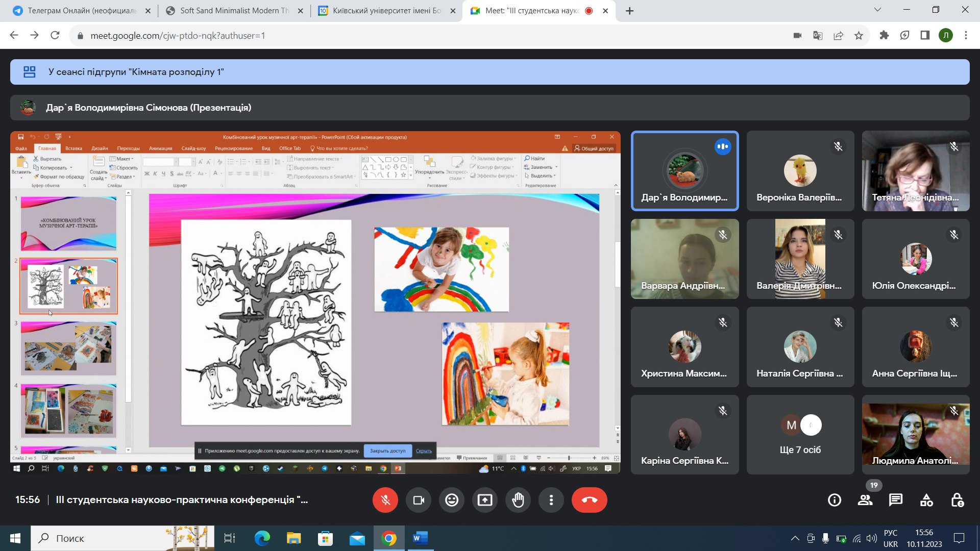Open the emoji reactions button

click(x=452, y=500)
